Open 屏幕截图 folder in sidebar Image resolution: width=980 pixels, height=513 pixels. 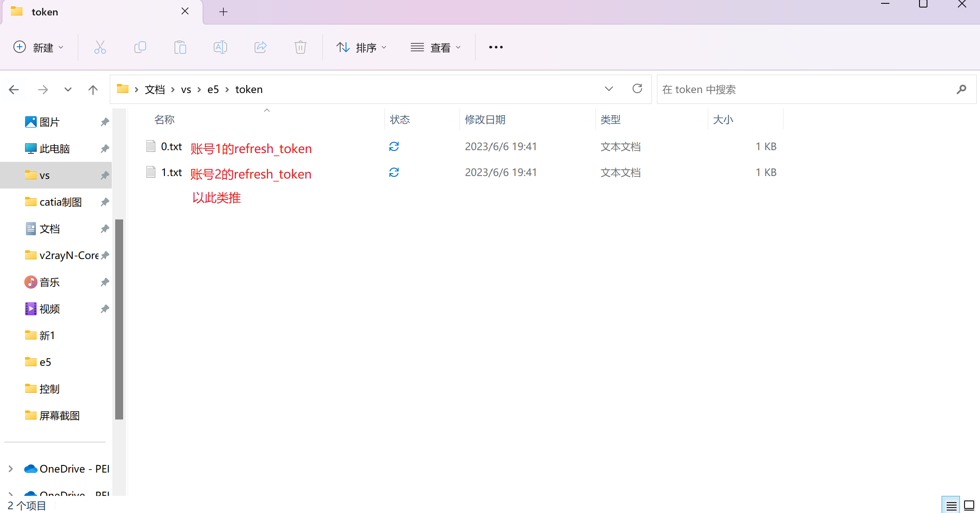tap(60, 415)
